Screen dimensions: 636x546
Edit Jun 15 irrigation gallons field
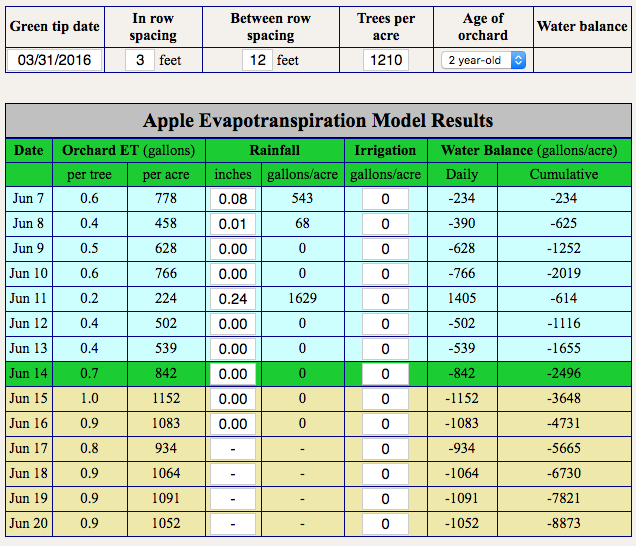pos(385,399)
